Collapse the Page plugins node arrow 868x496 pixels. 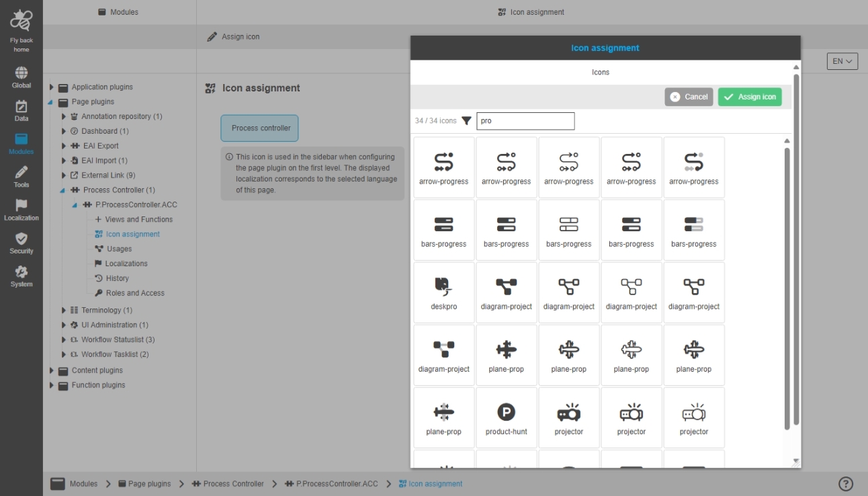coord(52,102)
